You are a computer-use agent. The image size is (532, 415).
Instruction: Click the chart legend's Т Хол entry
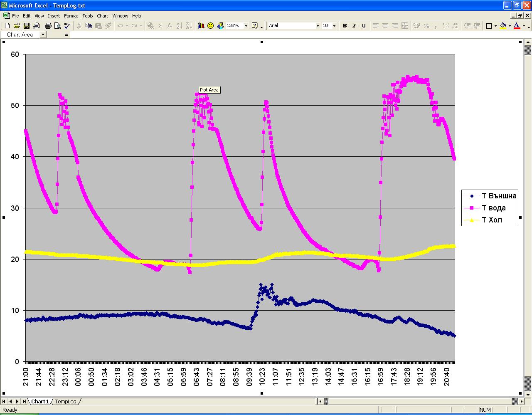point(492,220)
